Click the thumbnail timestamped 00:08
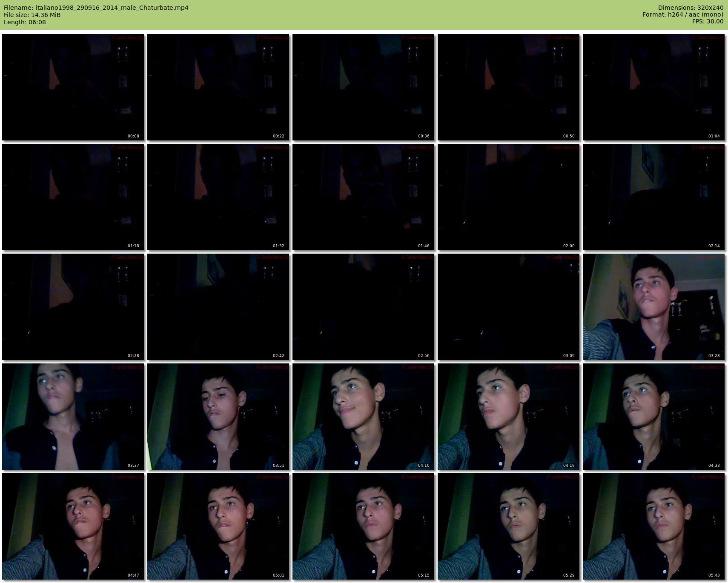The height and width of the screenshot is (583, 728). [x=73, y=87]
